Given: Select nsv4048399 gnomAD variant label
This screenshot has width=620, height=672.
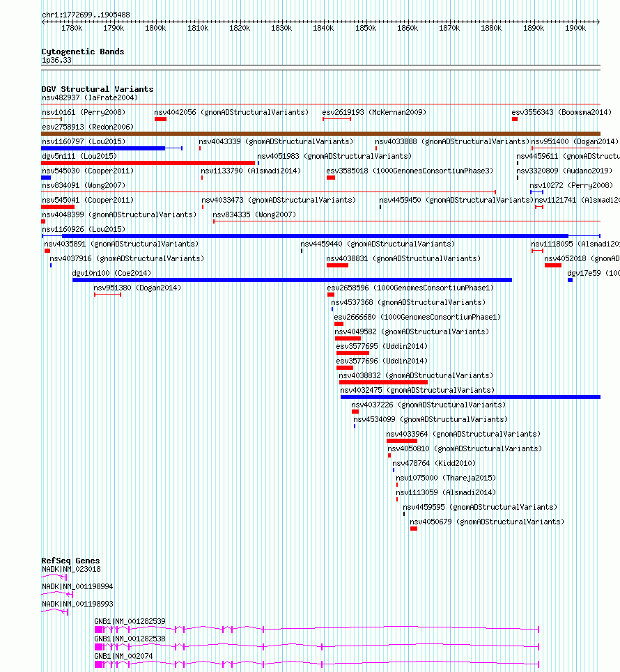Looking at the screenshot, I should pos(119,214).
